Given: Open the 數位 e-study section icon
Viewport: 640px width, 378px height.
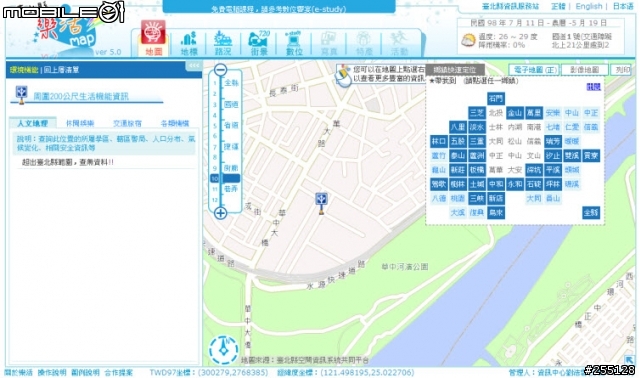Looking at the screenshot, I should pos(293,43).
